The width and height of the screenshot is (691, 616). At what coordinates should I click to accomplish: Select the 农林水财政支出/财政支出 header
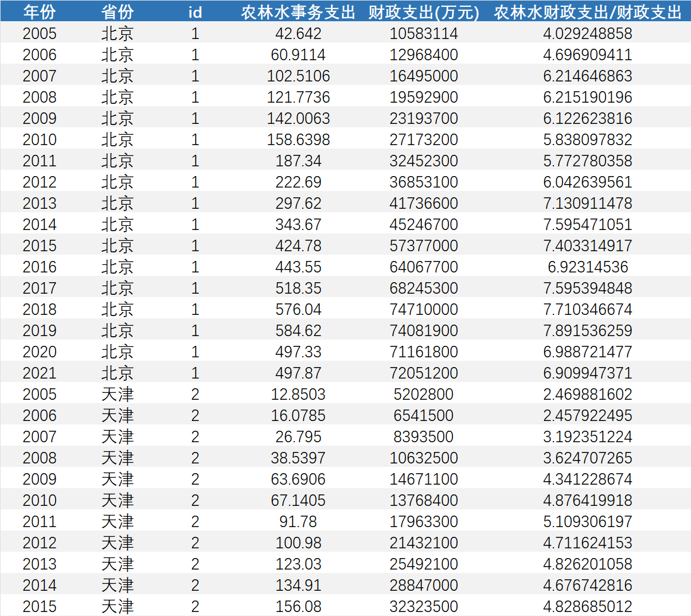click(x=588, y=12)
